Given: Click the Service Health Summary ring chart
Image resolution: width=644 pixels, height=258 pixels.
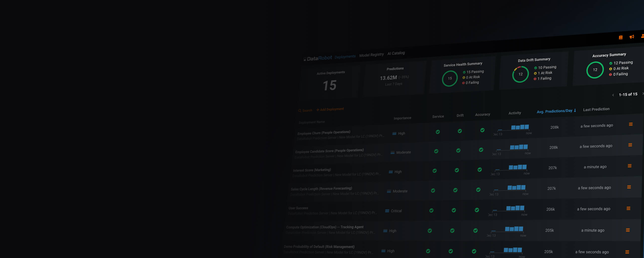Looking at the screenshot, I should point(450,78).
